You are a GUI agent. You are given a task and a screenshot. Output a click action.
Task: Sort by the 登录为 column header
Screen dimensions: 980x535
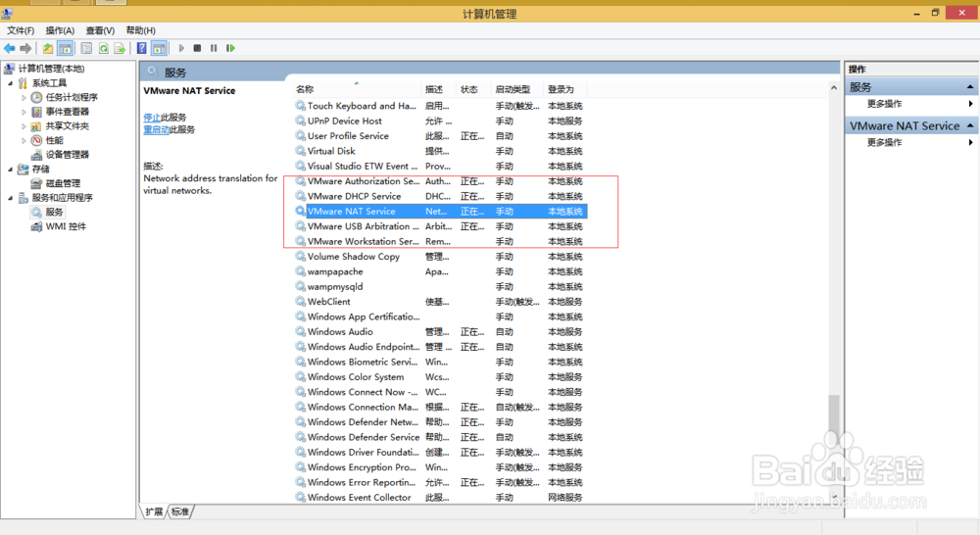pos(565,89)
